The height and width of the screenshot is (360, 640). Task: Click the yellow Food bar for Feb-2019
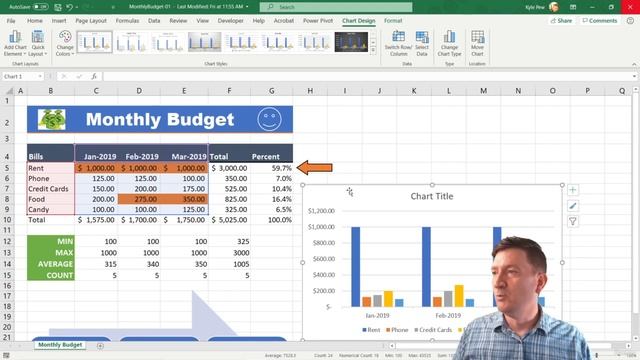click(x=459, y=296)
